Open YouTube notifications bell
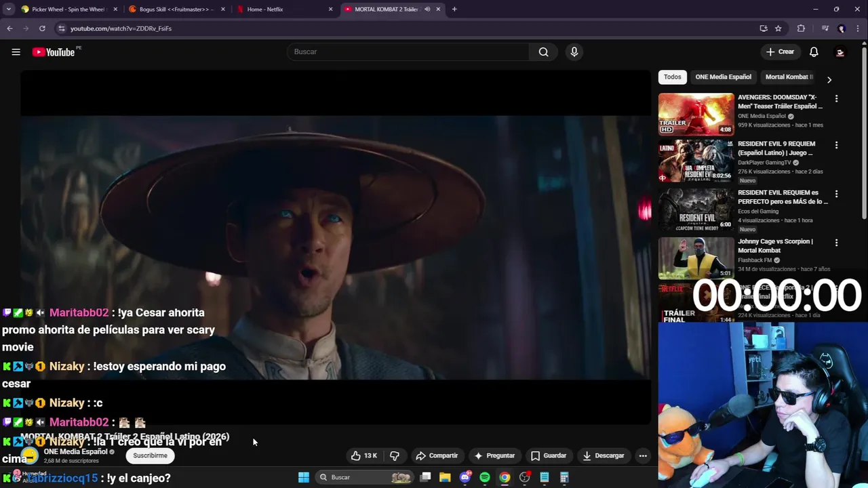Viewport: 868px width, 488px height. point(814,52)
